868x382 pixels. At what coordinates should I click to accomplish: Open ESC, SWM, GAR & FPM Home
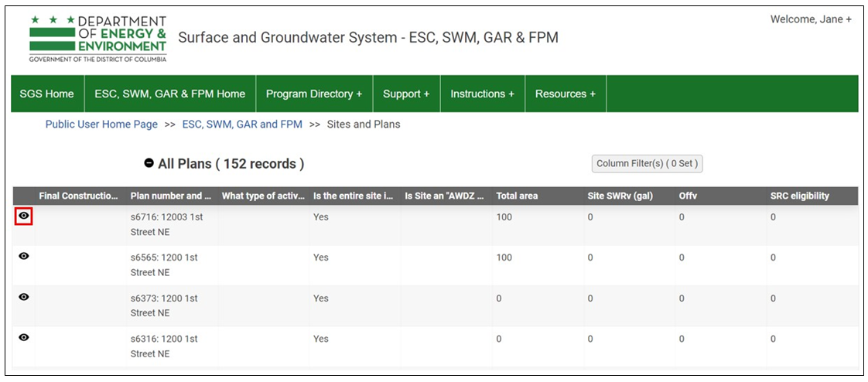169,94
